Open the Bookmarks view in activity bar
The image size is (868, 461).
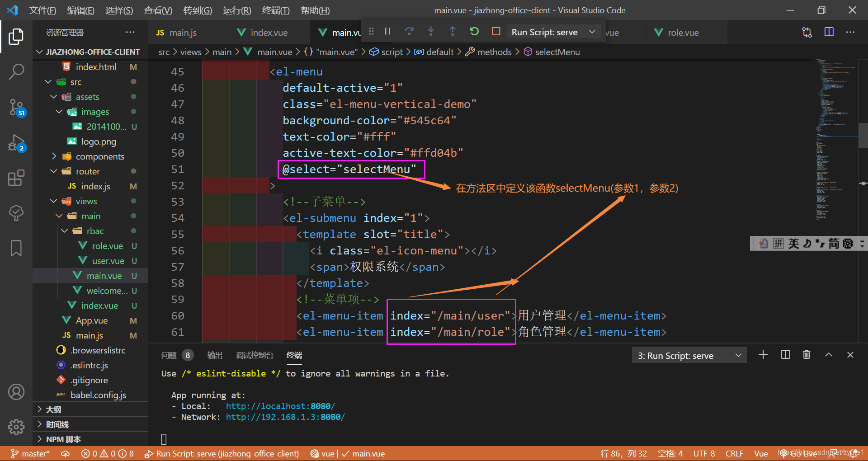click(x=16, y=248)
